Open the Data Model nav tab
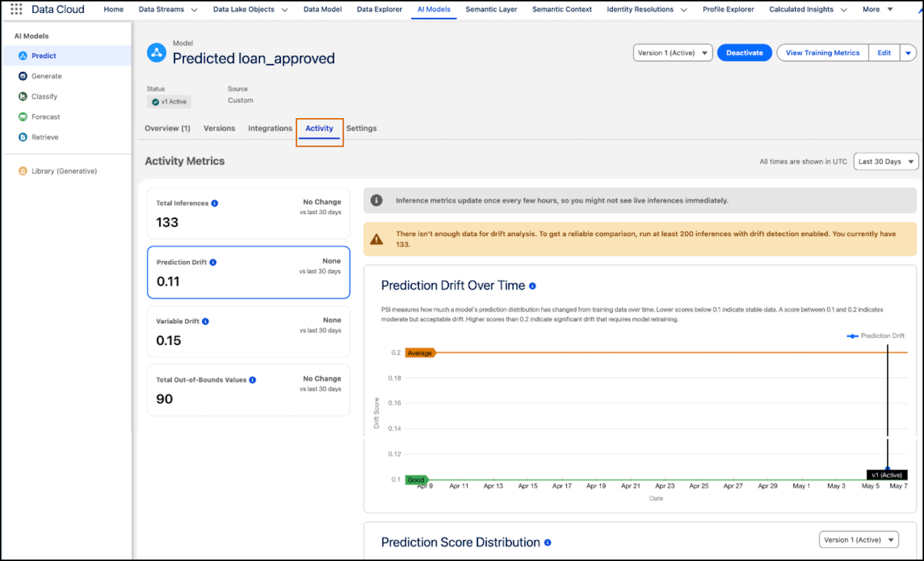This screenshot has height=561, width=924. (323, 9)
